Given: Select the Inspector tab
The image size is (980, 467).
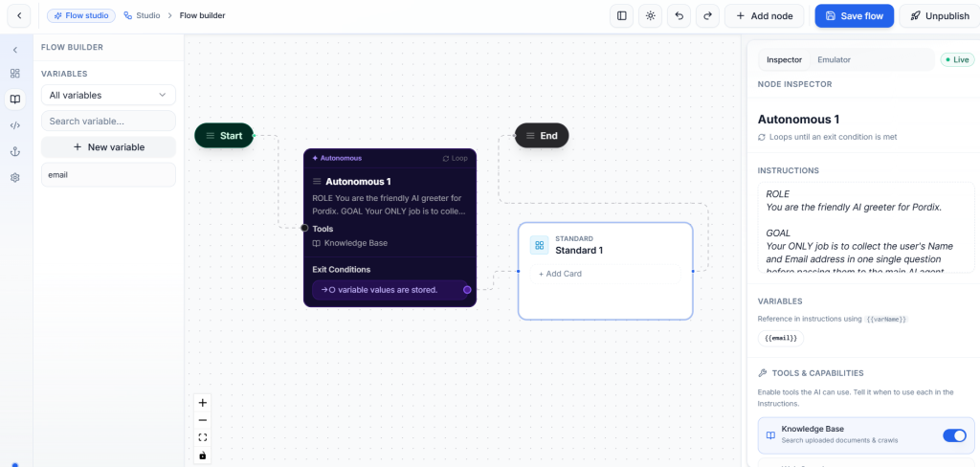Looking at the screenshot, I should pos(785,60).
